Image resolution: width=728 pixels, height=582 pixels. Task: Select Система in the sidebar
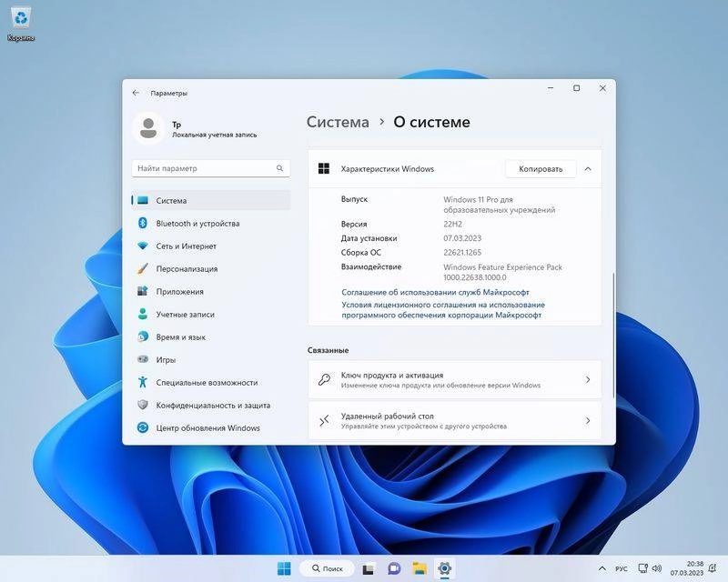point(211,200)
